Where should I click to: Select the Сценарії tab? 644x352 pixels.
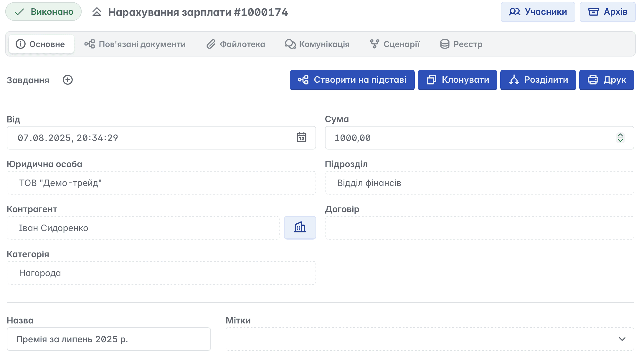395,44
